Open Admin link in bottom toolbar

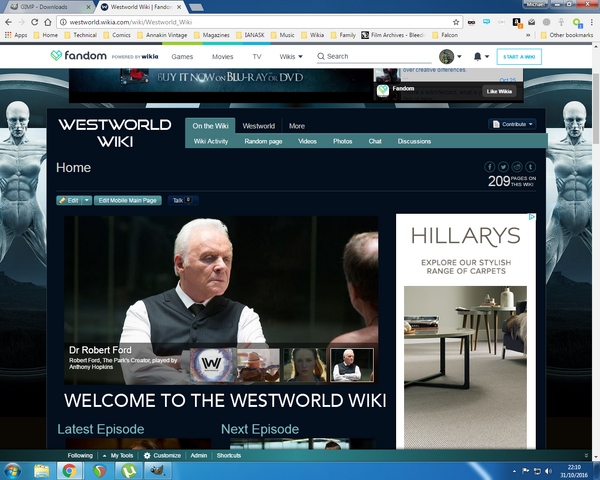199,456
